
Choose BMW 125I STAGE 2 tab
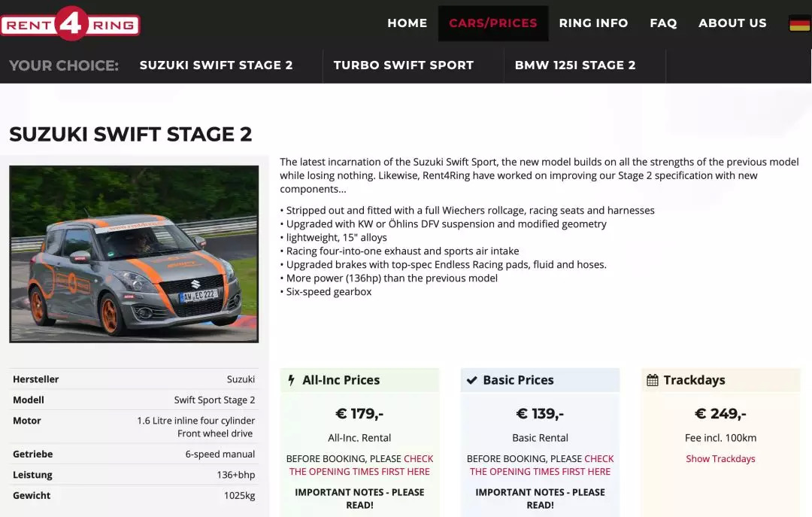[x=575, y=65]
